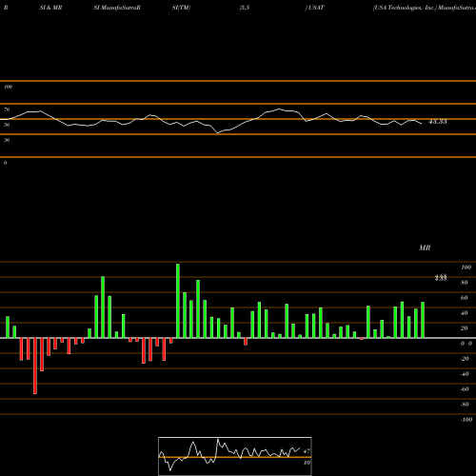The width and height of the screenshot is (476, 476).
Task: Click the MR axis label 20 above zero
Action: pyautogui.click(x=465, y=328)
